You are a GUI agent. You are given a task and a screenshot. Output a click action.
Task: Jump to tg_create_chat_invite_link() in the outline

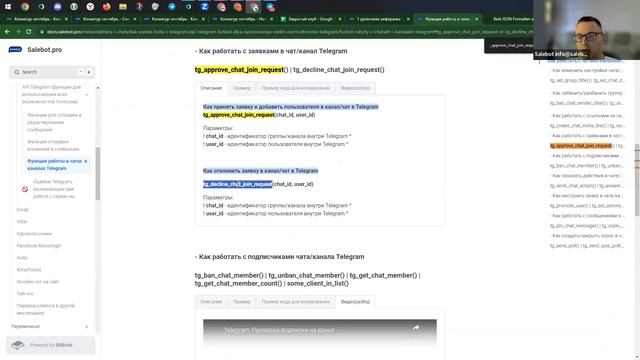point(587,126)
